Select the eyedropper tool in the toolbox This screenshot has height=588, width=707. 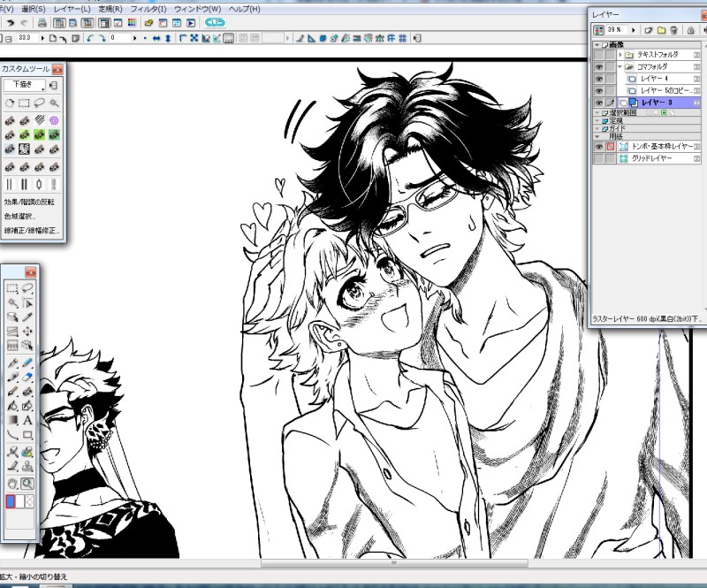pos(27,317)
